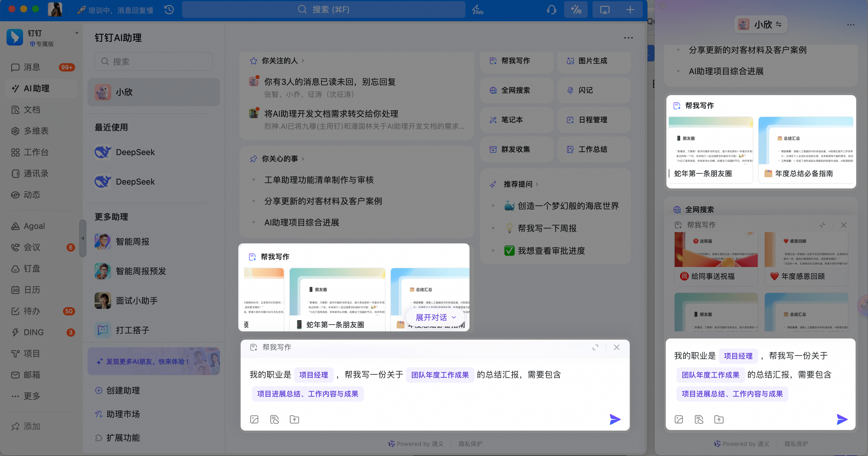Click 展开对话 dropdown button
Viewport: 868px width, 456px height.
click(x=435, y=317)
